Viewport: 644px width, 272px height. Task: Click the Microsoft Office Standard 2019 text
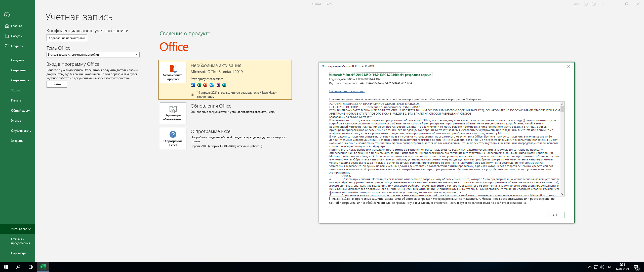[x=217, y=72]
